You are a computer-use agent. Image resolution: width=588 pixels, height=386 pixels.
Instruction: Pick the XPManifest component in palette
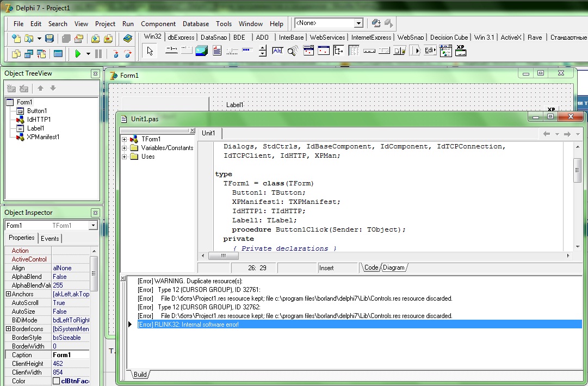click(461, 51)
